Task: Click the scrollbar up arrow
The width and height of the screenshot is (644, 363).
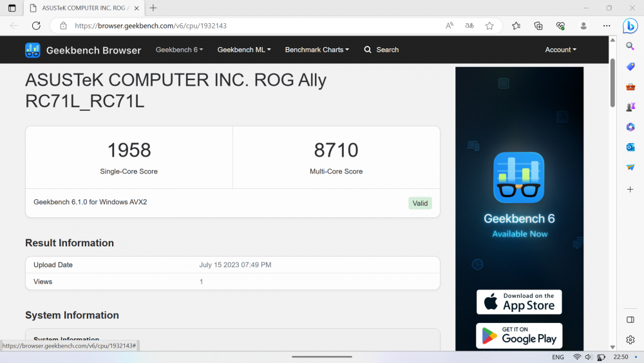Action: click(612, 40)
